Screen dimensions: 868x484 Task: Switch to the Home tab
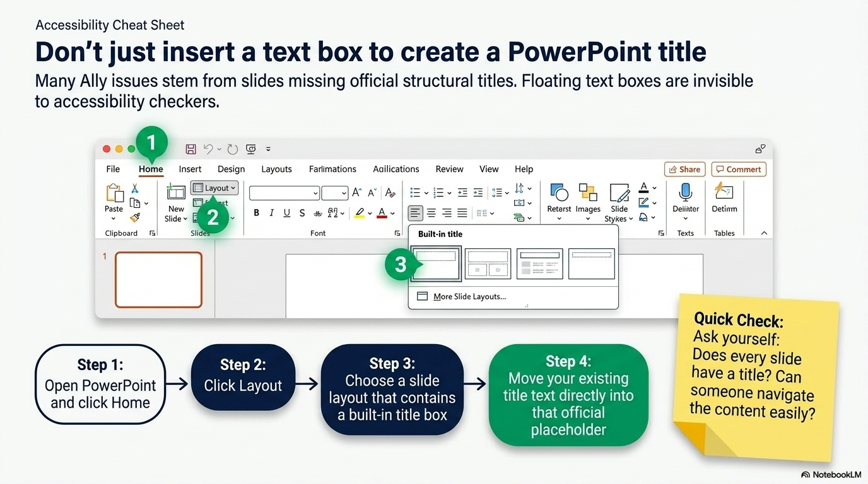pos(151,169)
